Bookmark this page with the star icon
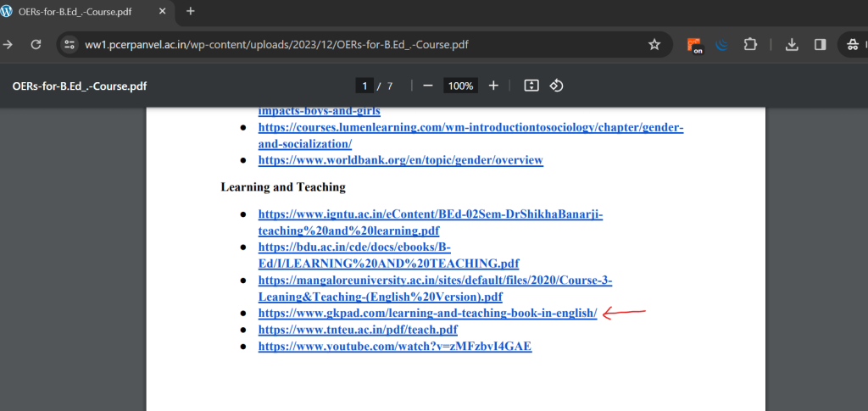Image resolution: width=868 pixels, height=411 pixels. pyautogui.click(x=654, y=44)
